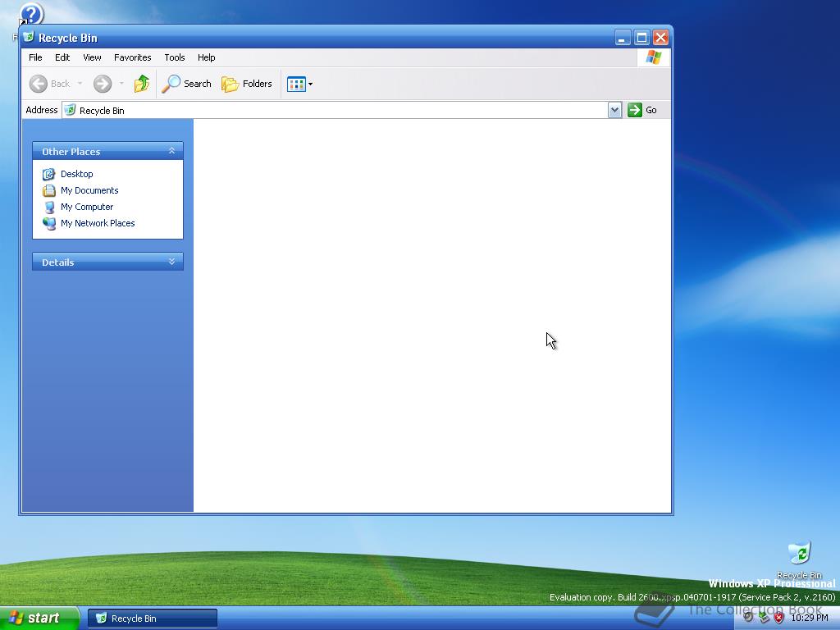Open the Desktop link

point(76,174)
